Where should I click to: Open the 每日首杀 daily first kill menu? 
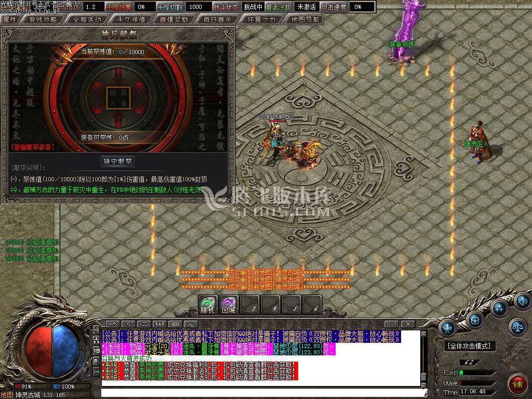(218, 20)
